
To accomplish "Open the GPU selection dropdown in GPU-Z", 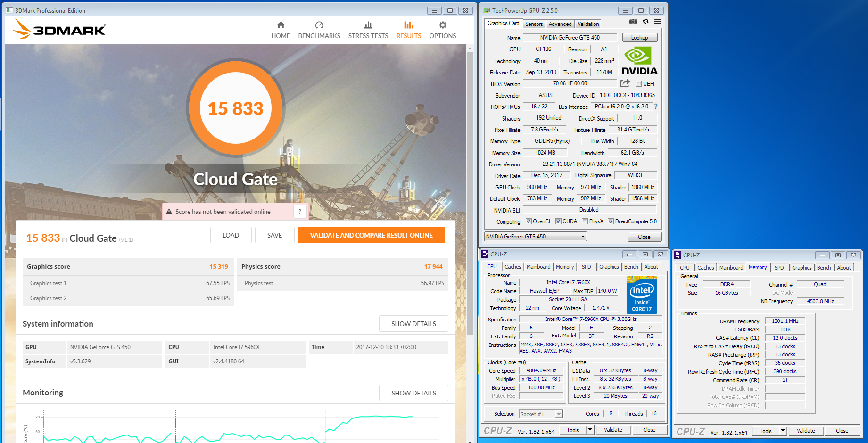I will (x=536, y=237).
